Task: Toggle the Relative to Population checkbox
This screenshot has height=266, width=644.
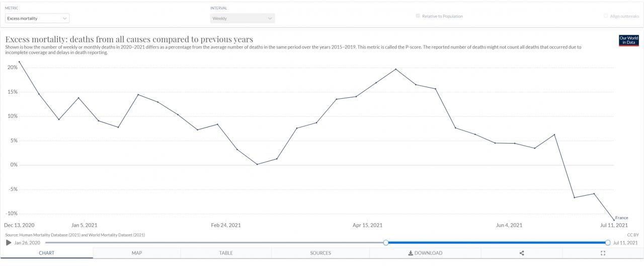Action: tap(418, 16)
